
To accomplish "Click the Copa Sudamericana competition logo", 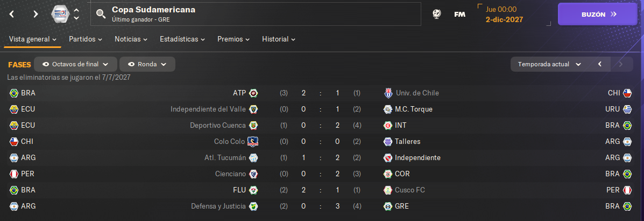I will (x=61, y=14).
